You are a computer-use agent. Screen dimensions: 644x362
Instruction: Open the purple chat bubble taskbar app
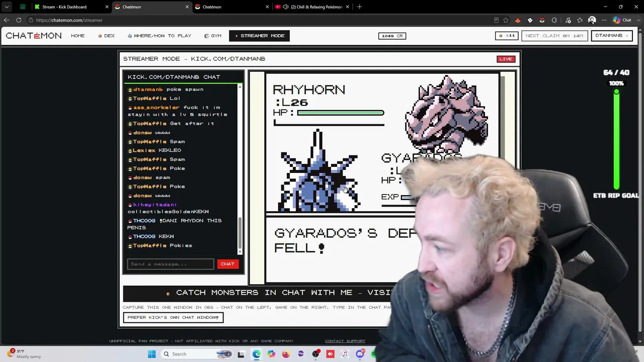click(x=301, y=354)
